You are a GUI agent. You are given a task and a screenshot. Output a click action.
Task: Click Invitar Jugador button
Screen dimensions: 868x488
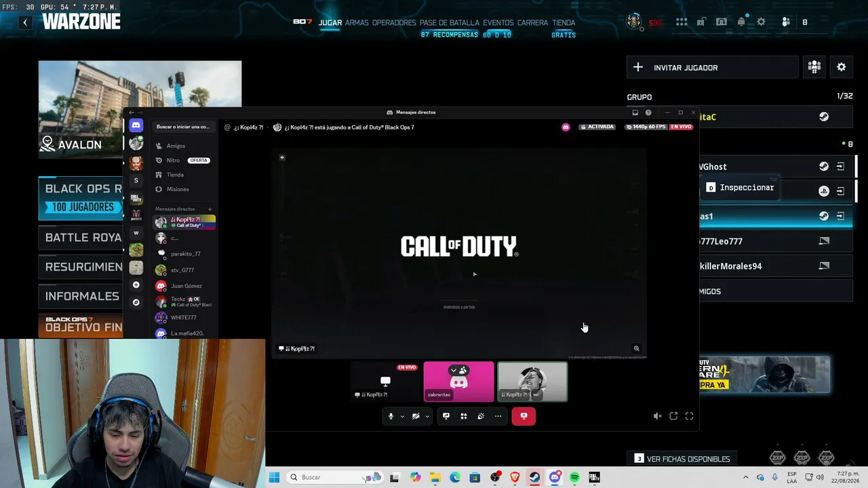pyautogui.click(x=713, y=67)
